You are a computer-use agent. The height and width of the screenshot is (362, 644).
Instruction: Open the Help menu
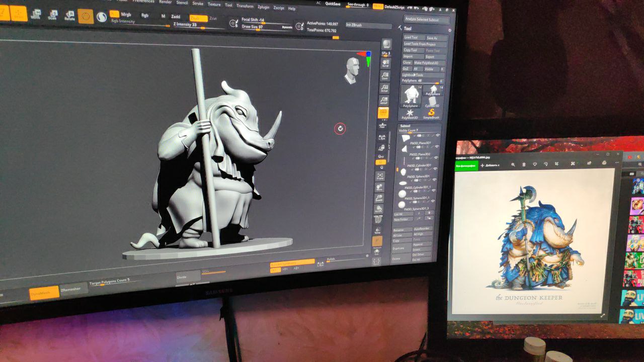coord(292,9)
